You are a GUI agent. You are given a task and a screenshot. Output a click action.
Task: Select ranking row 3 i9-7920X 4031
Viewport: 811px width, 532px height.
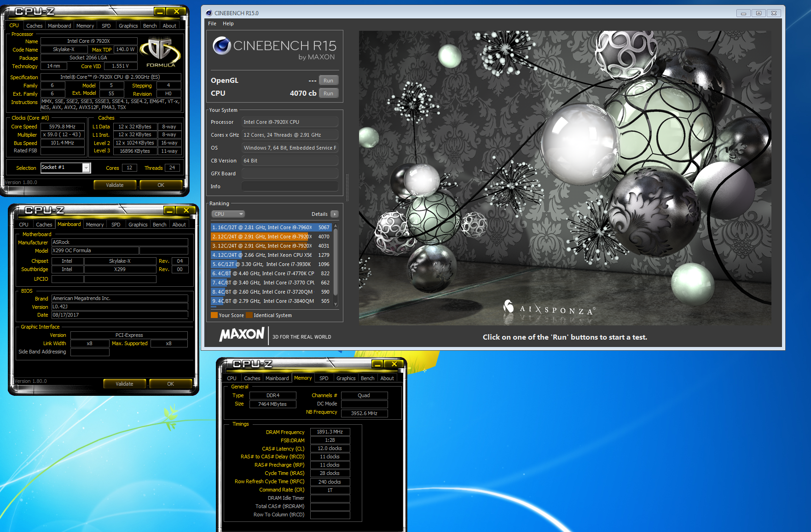tap(271, 246)
